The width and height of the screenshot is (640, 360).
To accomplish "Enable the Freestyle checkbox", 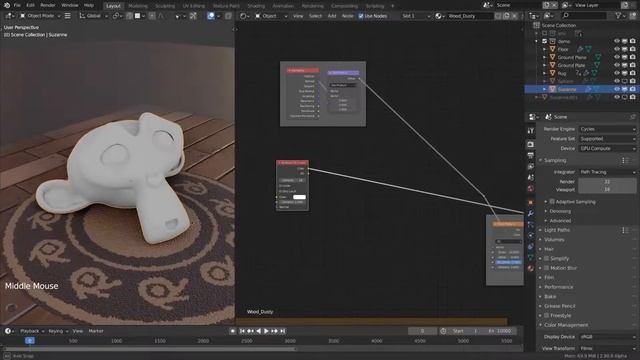I will pos(546,316).
